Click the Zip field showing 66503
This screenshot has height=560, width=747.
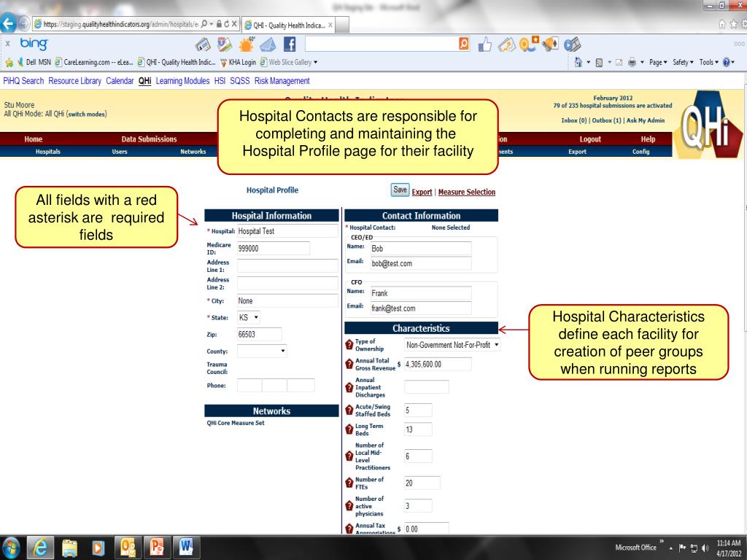point(259,334)
